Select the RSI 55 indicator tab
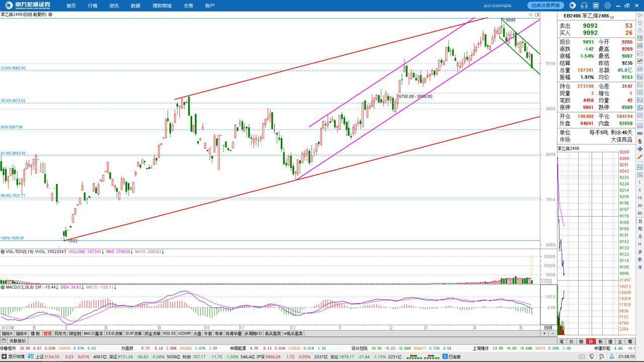This screenshot has height=362, width=644. (170, 333)
